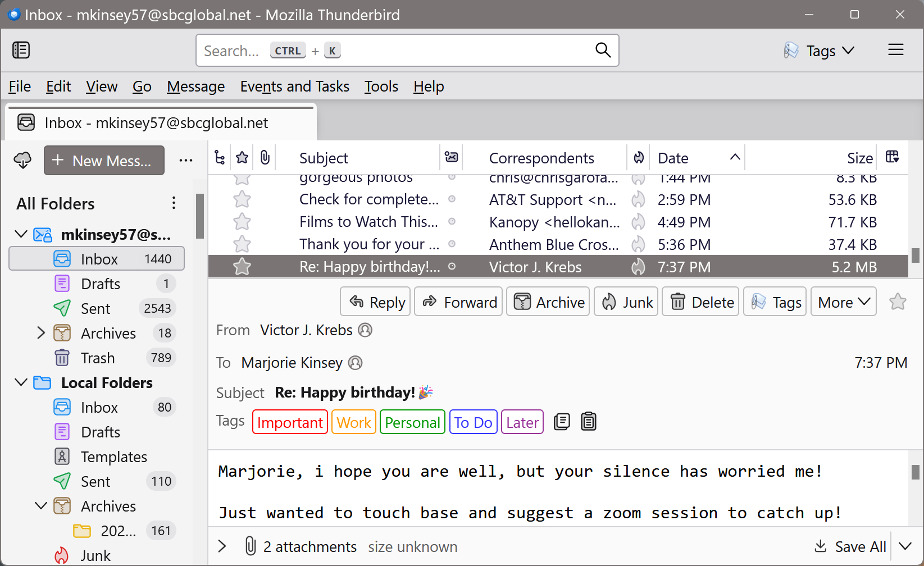Screen dimensions: 924x566
Task: Sort by thread column icon
Action: [220, 158]
